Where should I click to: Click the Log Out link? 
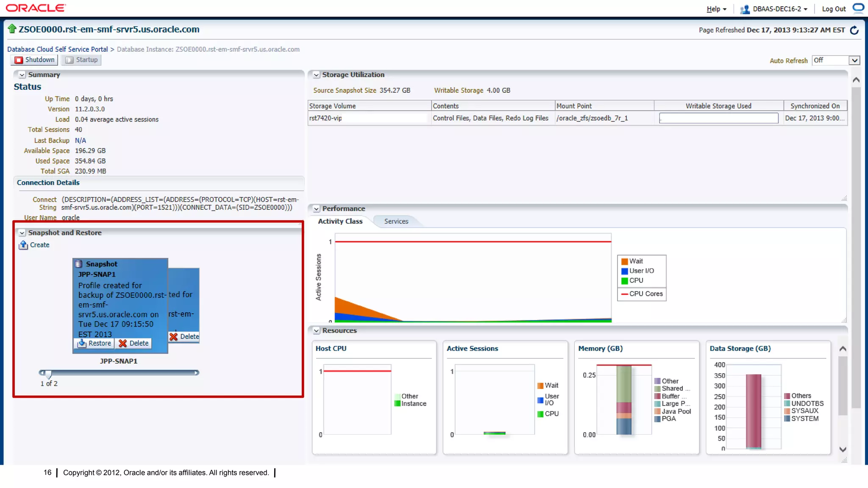(x=833, y=9)
